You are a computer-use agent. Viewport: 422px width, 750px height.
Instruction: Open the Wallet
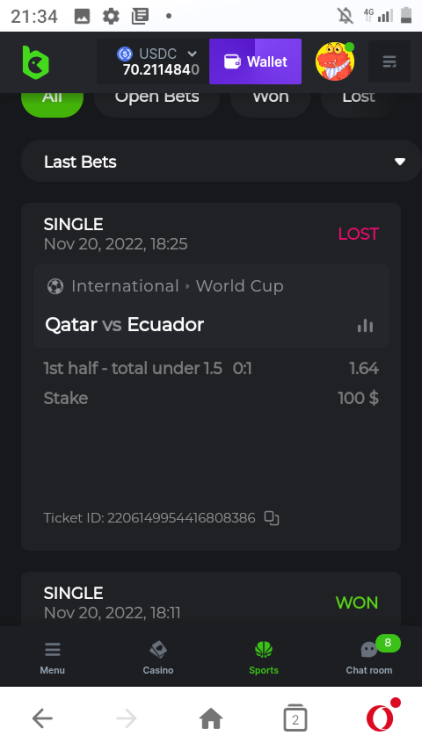255,62
